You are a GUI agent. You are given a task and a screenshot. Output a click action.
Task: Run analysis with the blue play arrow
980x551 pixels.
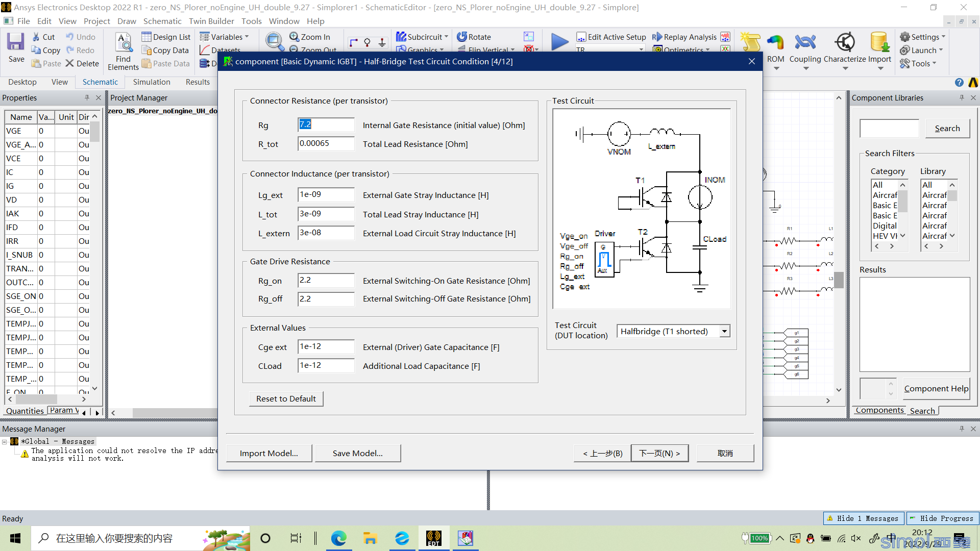pos(559,41)
